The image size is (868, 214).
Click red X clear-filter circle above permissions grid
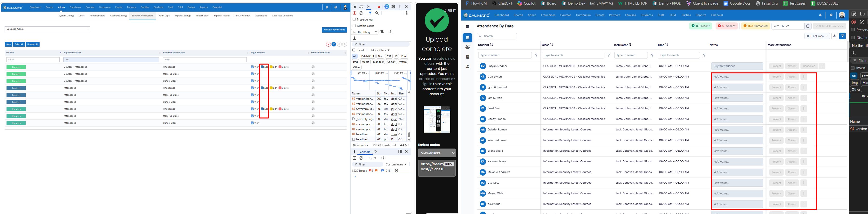click(328, 44)
